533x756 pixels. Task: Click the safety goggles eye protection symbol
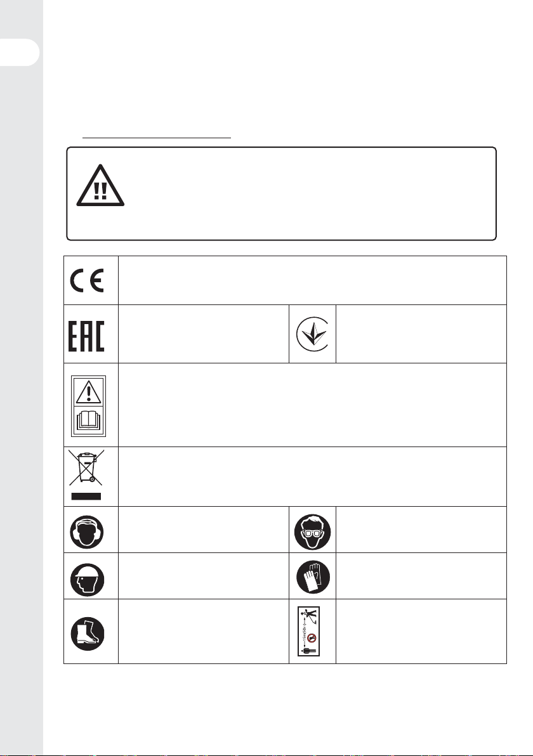point(313,532)
